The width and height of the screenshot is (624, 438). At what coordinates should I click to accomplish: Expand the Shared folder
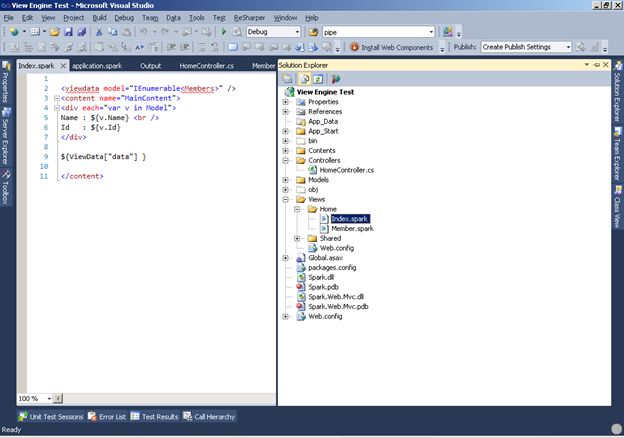297,238
